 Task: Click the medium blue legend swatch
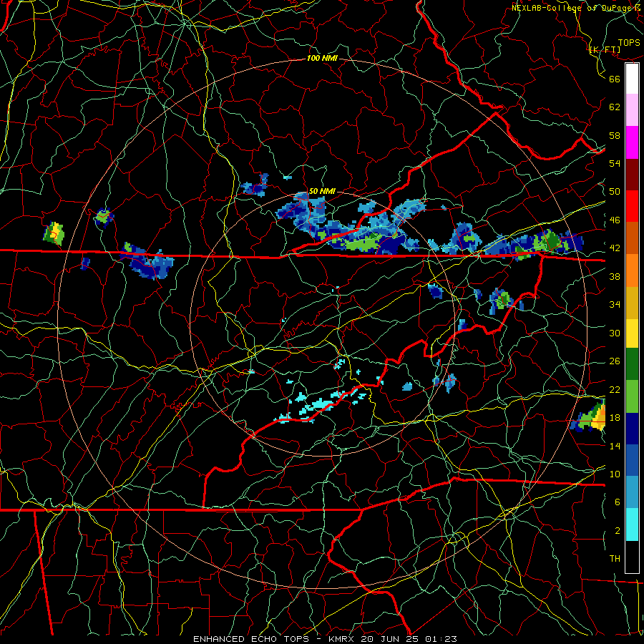pos(632,460)
